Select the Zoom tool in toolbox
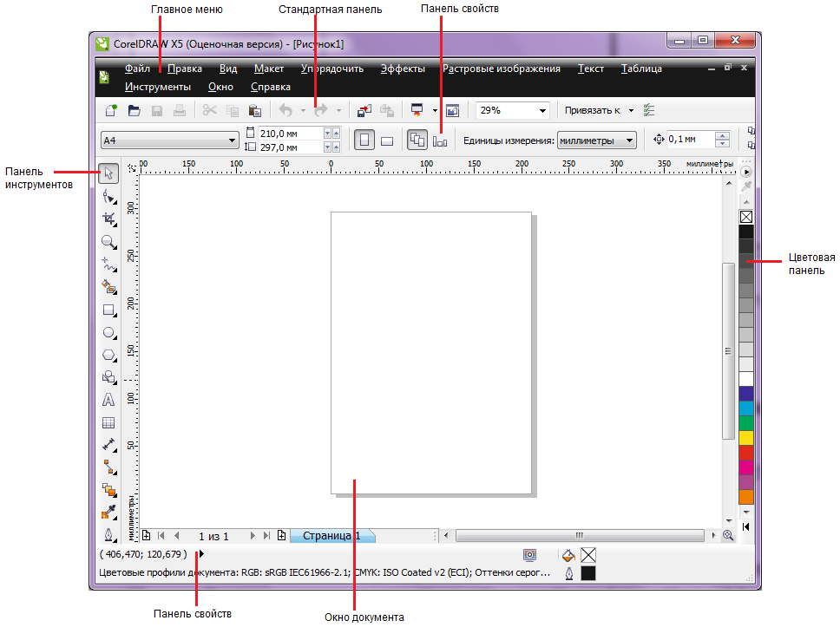Screen dimensions: 840x627 tap(109, 242)
